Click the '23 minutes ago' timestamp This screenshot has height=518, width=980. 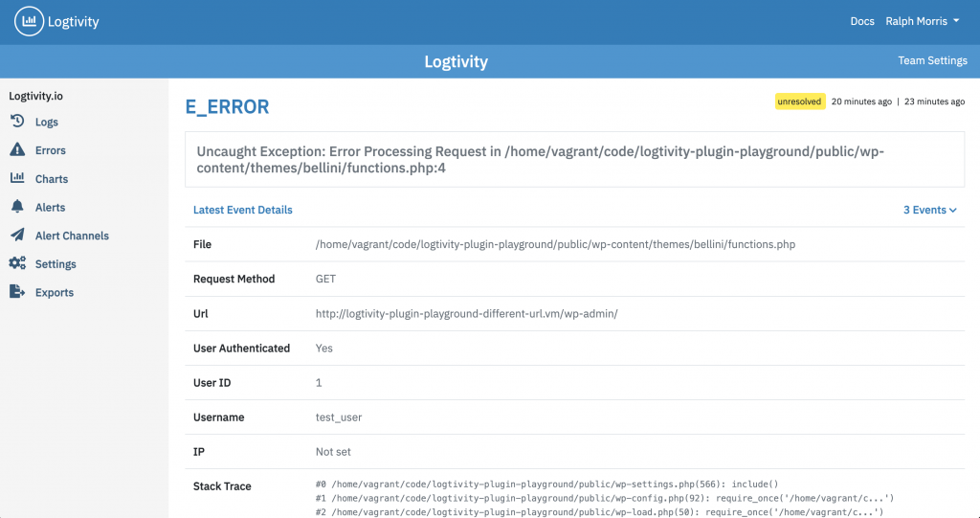[x=934, y=101]
